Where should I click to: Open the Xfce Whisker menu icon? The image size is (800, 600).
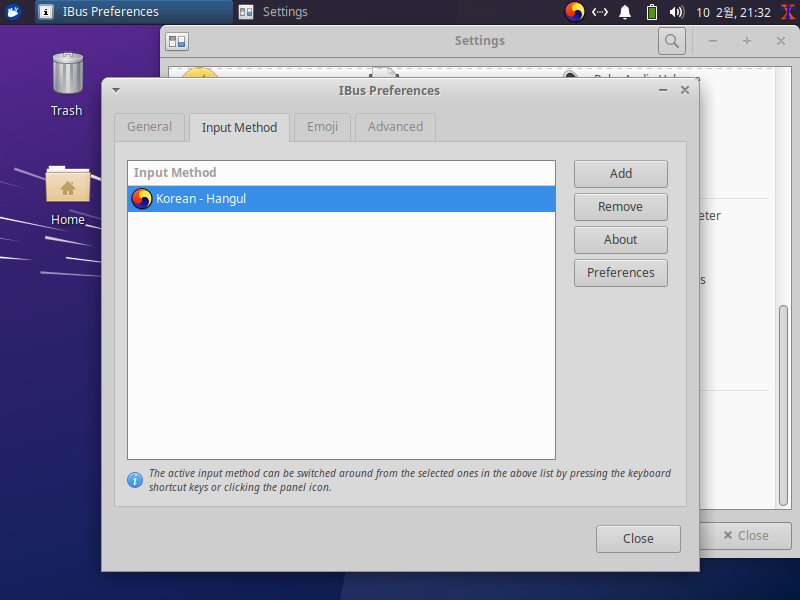tap(13, 11)
